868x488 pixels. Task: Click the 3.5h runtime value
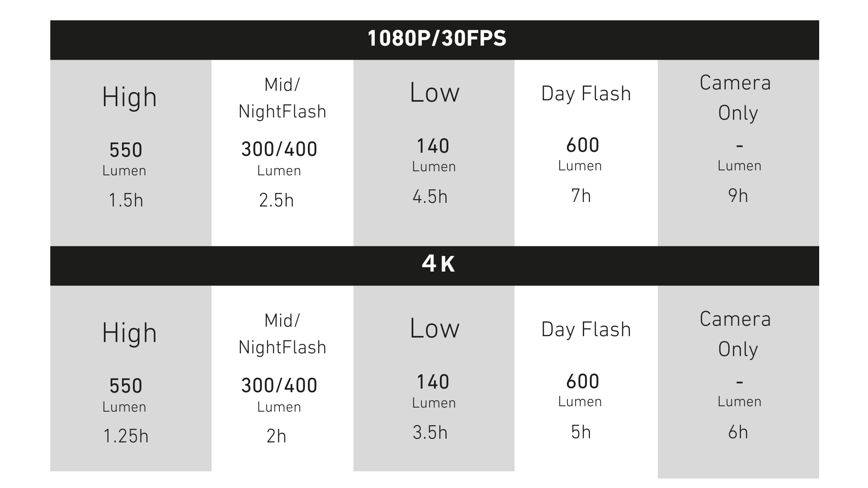click(x=430, y=432)
